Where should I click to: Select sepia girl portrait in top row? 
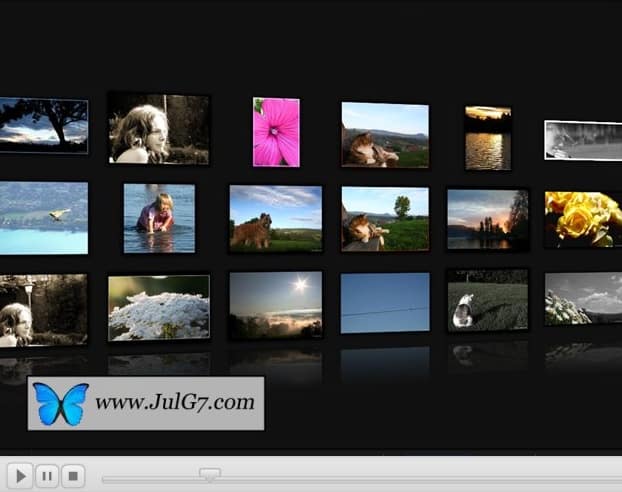(x=159, y=129)
